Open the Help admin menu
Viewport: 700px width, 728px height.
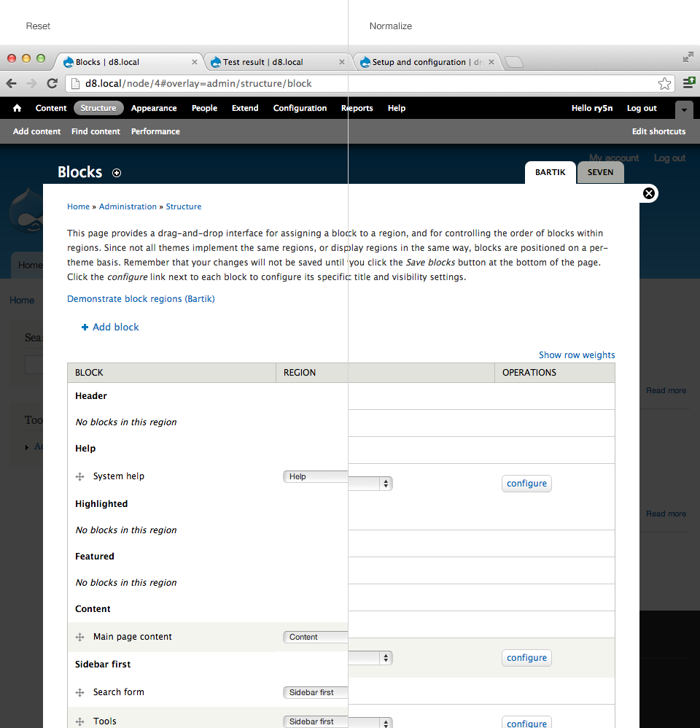tap(397, 108)
